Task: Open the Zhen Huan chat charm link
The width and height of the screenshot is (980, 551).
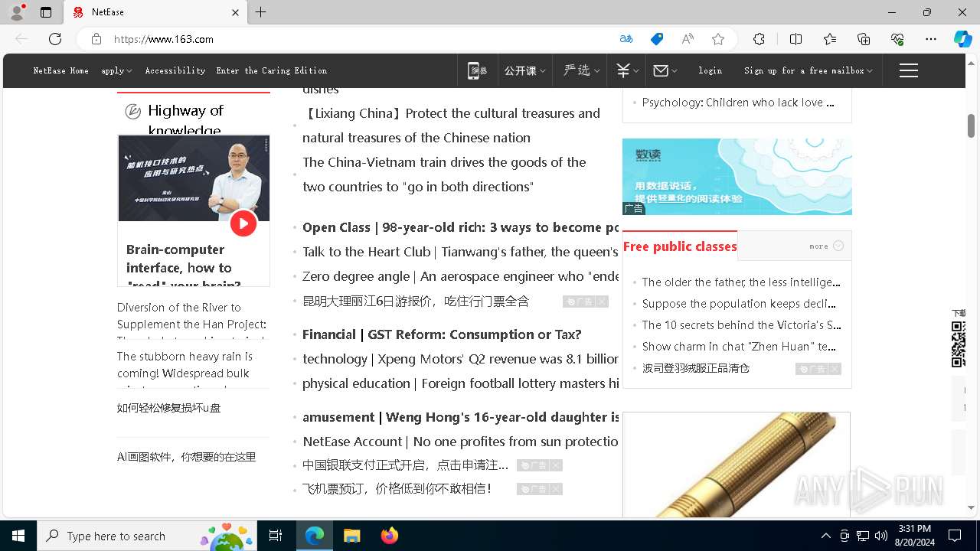Action: coord(739,347)
